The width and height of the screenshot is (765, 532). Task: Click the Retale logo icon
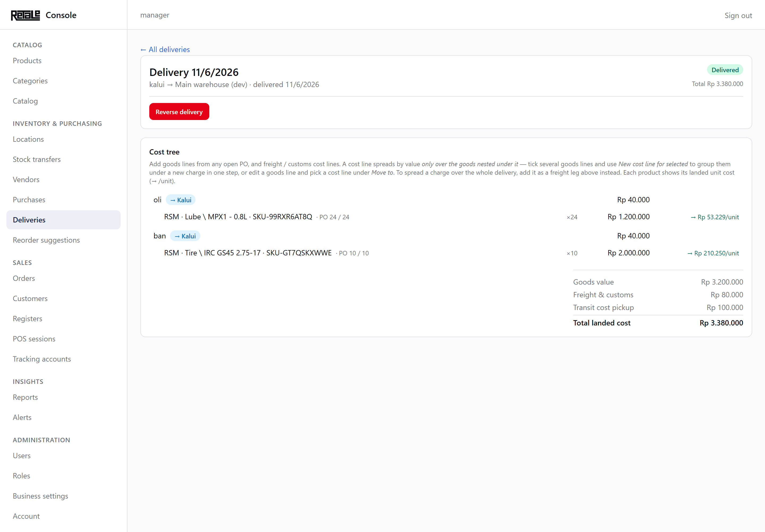(x=25, y=15)
